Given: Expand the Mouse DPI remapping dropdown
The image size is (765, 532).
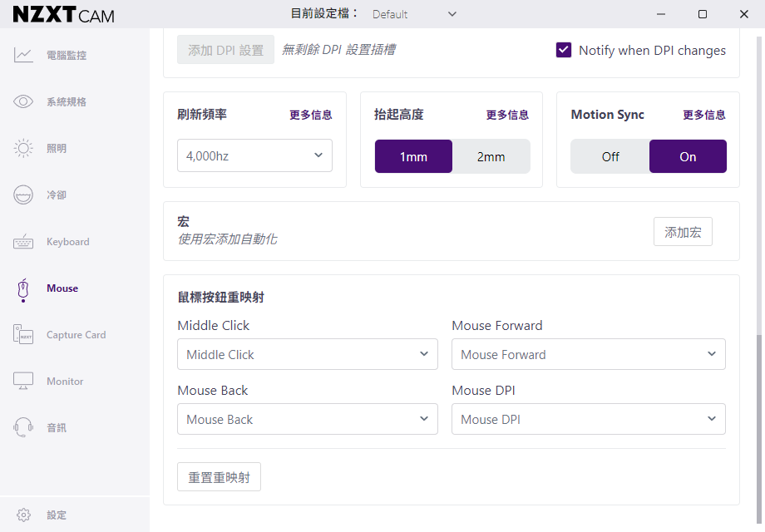Looking at the screenshot, I should [588, 419].
